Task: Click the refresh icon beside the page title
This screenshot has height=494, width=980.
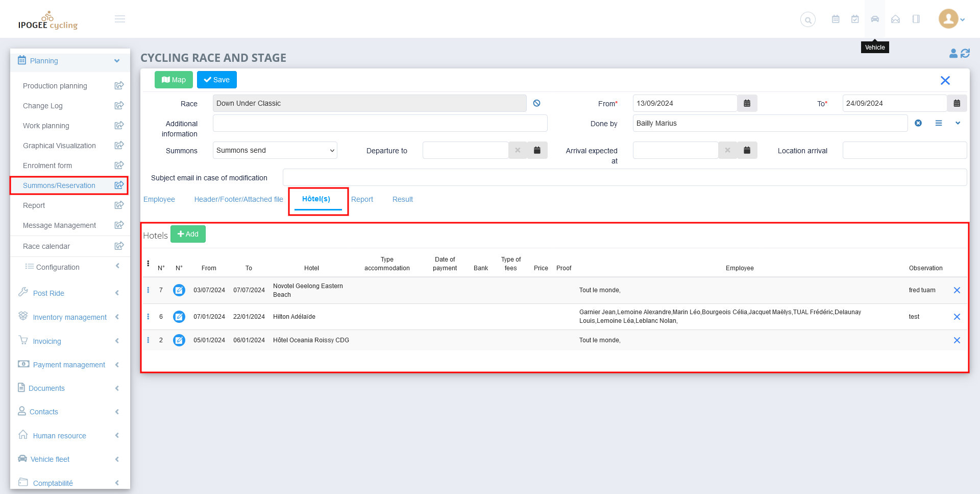Action: pyautogui.click(x=965, y=53)
